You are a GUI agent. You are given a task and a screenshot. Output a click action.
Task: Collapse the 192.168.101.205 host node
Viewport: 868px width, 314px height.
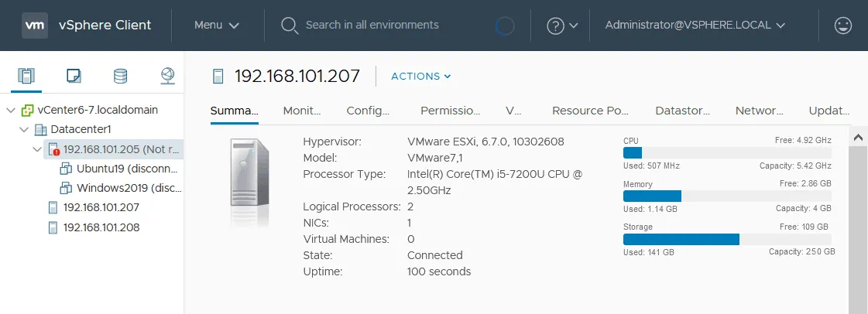tap(37, 148)
